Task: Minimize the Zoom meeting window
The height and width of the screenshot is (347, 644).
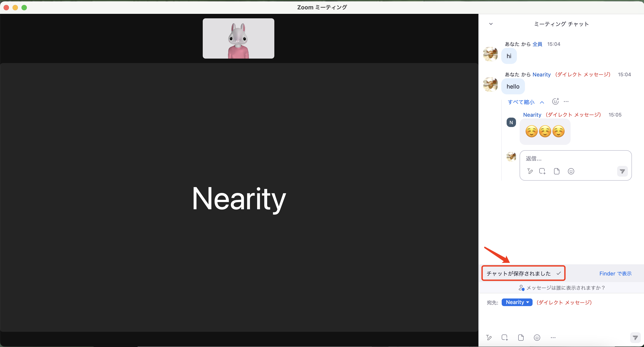Action: pos(15,8)
